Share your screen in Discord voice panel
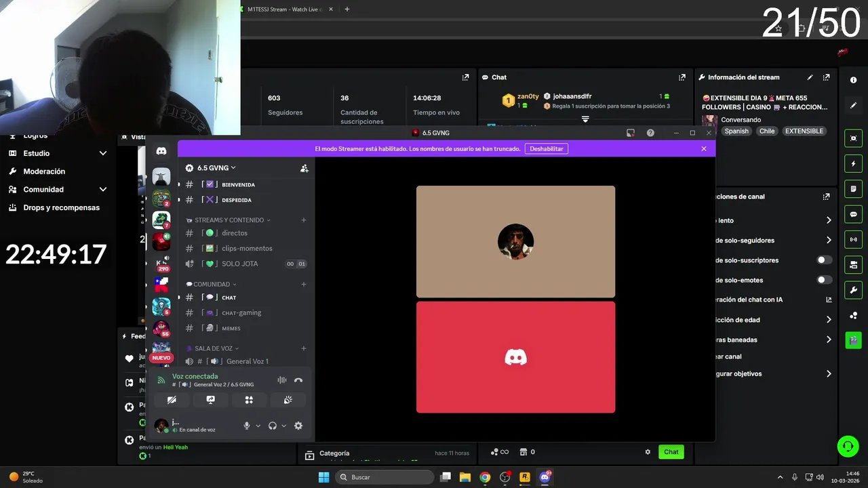The width and height of the screenshot is (868, 488). [210, 400]
